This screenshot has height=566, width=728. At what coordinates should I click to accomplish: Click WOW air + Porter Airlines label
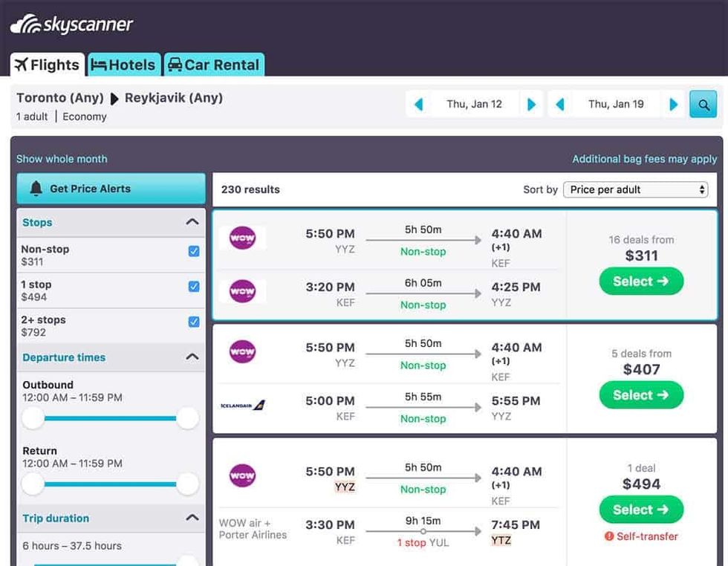coord(253,529)
